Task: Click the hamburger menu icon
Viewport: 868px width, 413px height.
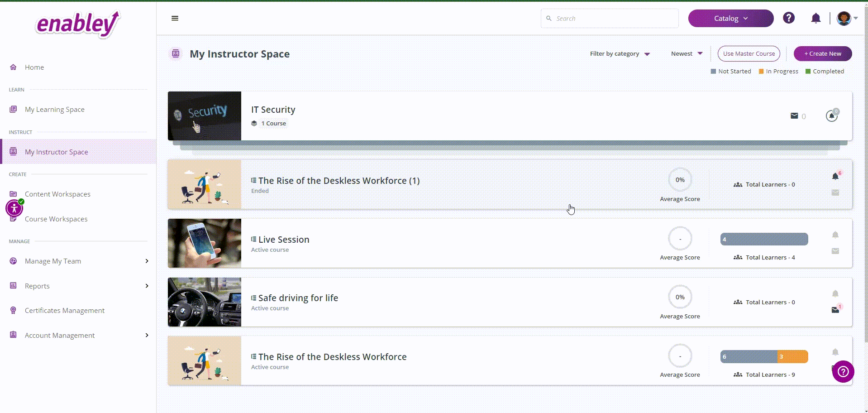Action: [175, 18]
